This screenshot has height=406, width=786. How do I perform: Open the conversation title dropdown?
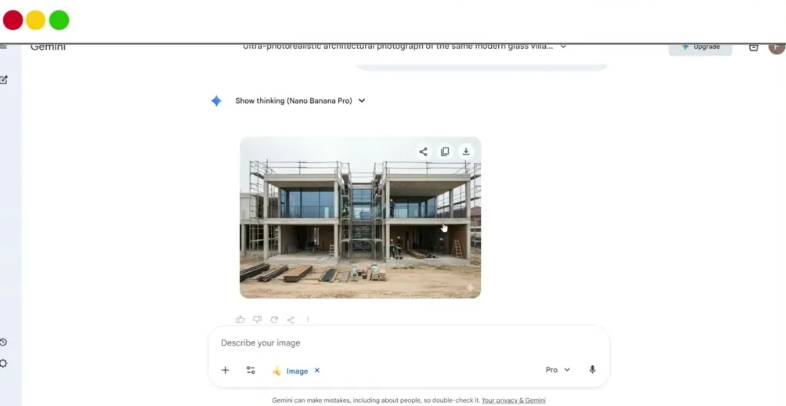(564, 46)
